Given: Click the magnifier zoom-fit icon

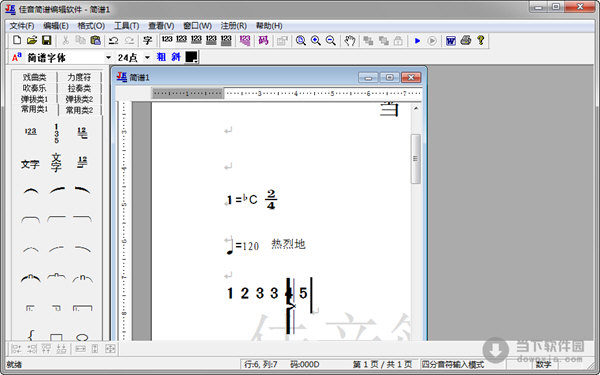Looking at the screenshot, I should (301, 40).
